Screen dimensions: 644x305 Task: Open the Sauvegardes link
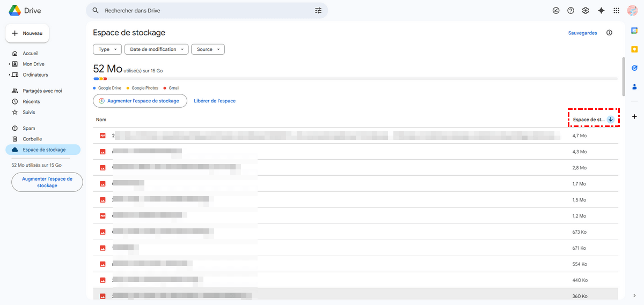(583, 33)
